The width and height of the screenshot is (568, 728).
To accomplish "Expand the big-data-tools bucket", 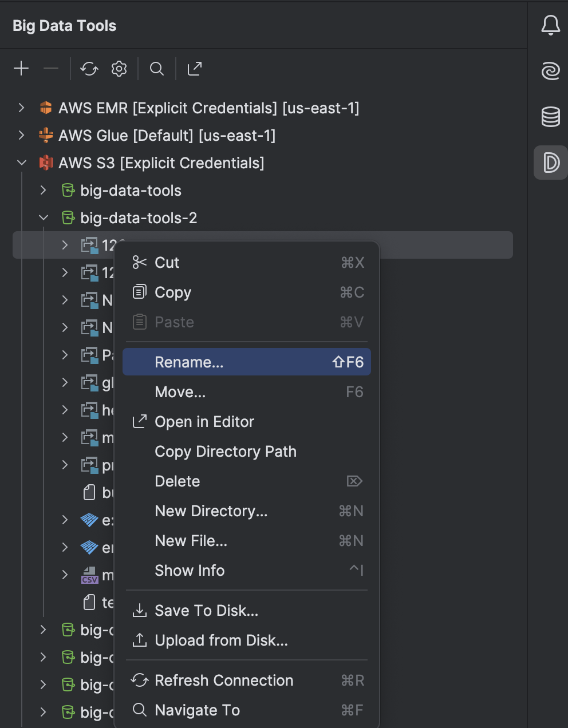I will coord(44,190).
